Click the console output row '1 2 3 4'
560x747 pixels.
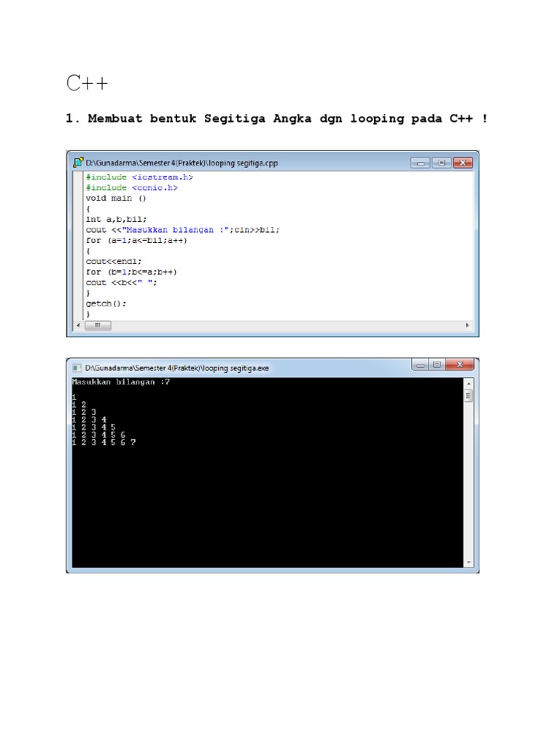(x=89, y=419)
